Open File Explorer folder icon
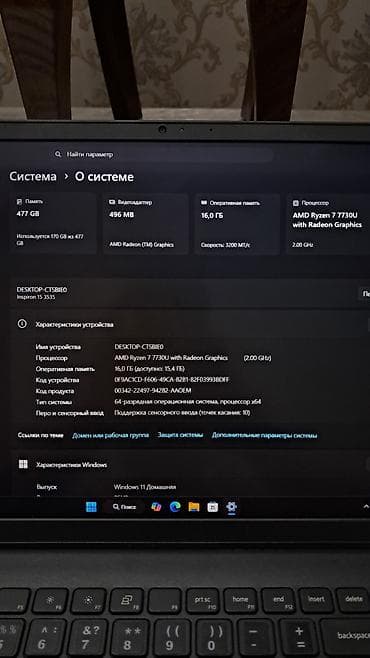Screen dimensions: 370x658 [194, 507]
